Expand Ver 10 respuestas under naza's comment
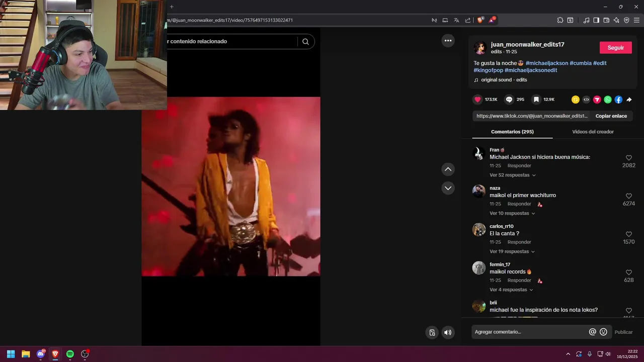Image resolution: width=644 pixels, height=362 pixels. (512, 213)
